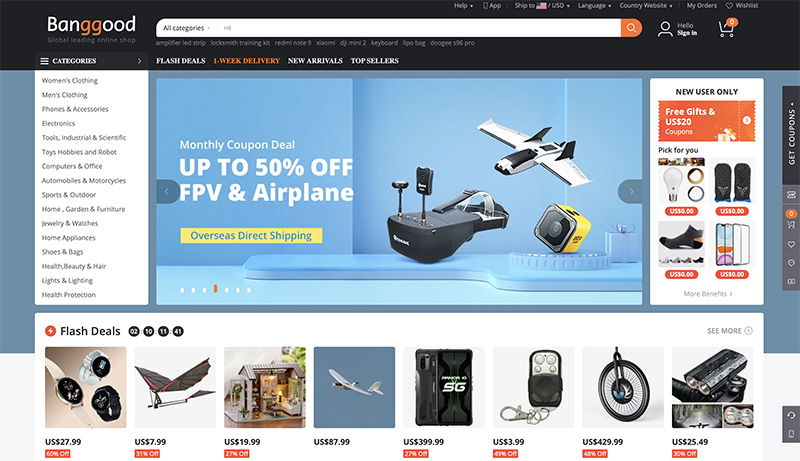800x461 pixels.
Task: Open the Language dropdown menu
Action: [594, 6]
